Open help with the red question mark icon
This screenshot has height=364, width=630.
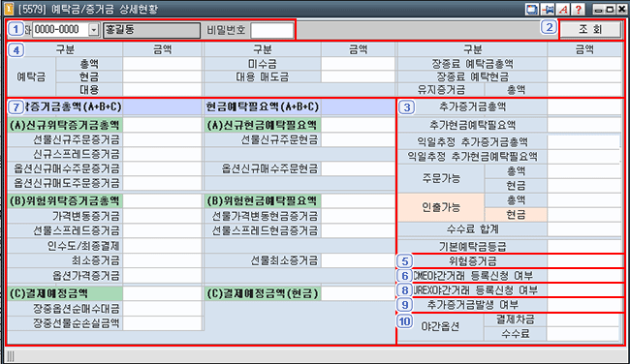579,9
